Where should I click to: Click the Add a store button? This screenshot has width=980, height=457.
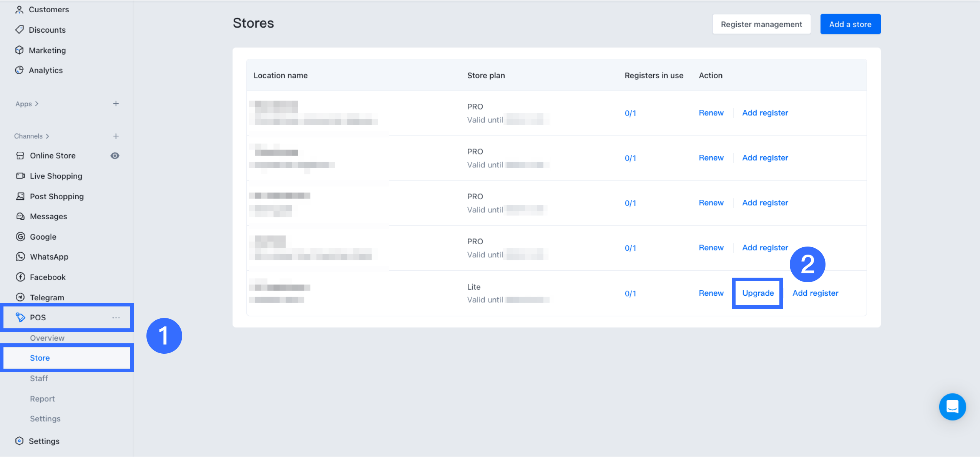pyautogui.click(x=850, y=24)
